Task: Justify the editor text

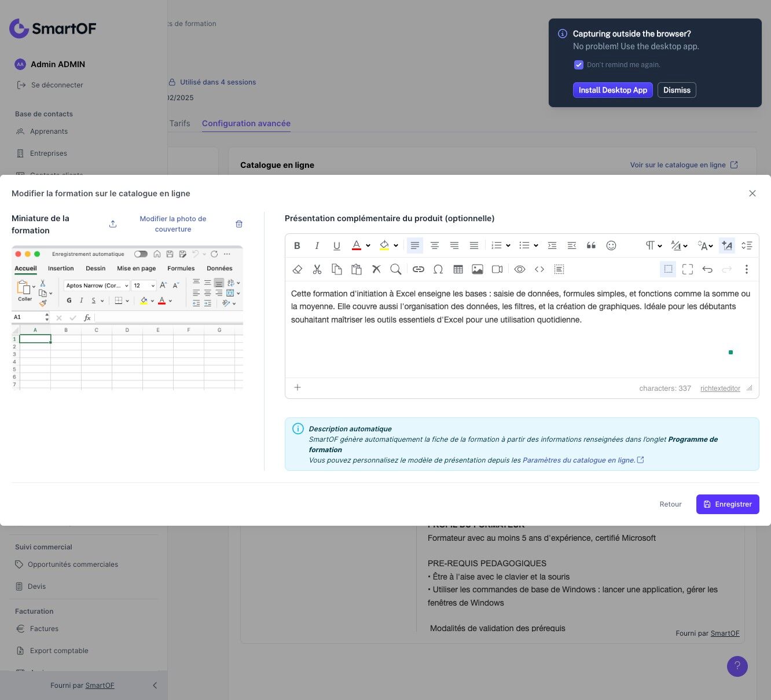Action: 474,245
